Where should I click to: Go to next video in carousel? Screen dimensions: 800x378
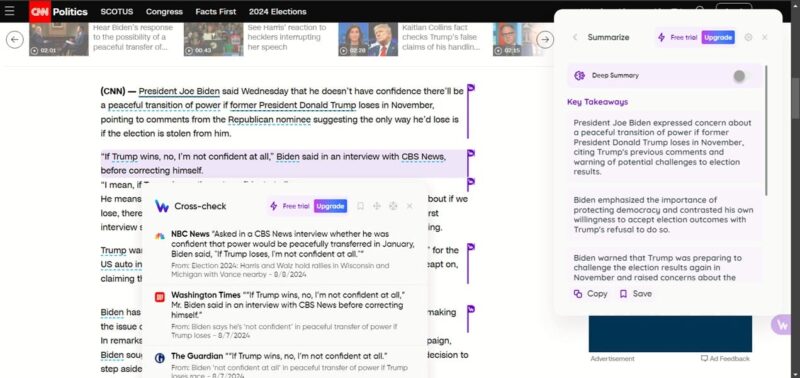click(x=545, y=39)
